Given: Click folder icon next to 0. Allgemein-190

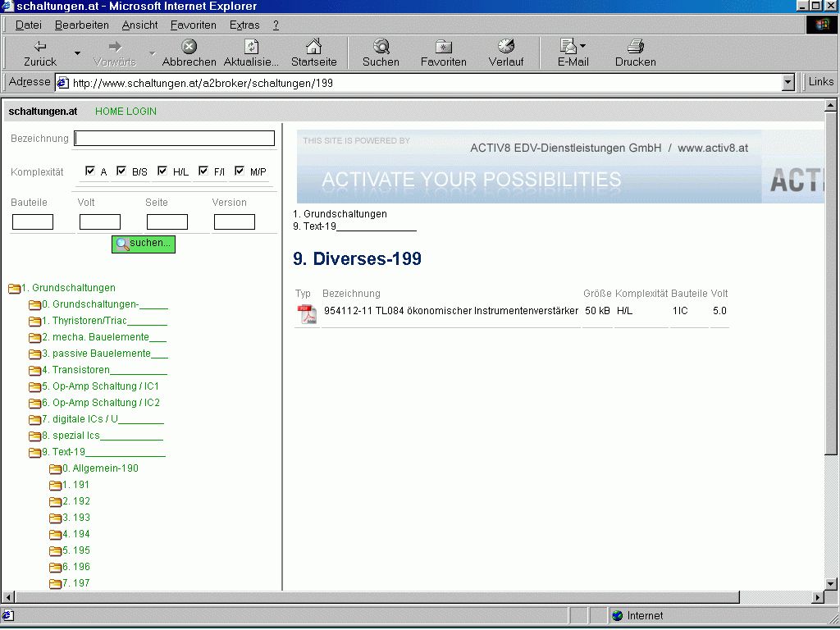Looking at the screenshot, I should pos(55,469).
